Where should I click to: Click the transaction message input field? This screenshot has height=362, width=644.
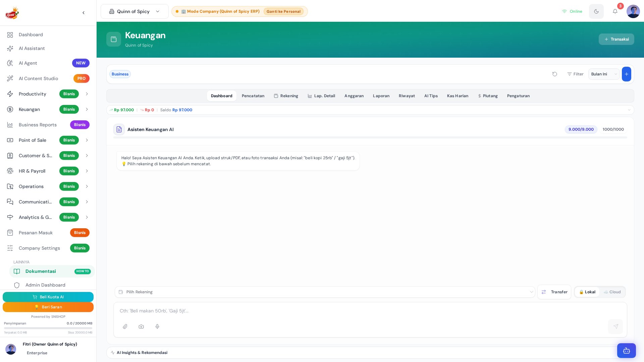pyautogui.click(x=370, y=311)
